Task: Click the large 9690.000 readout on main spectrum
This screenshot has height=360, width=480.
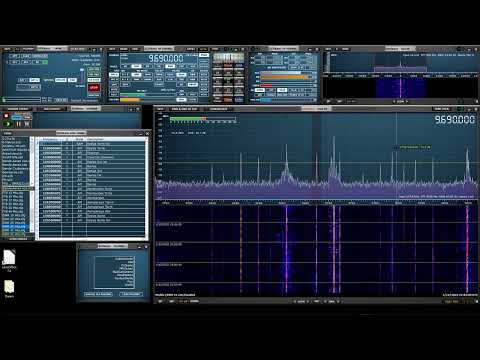Action: click(x=455, y=120)
